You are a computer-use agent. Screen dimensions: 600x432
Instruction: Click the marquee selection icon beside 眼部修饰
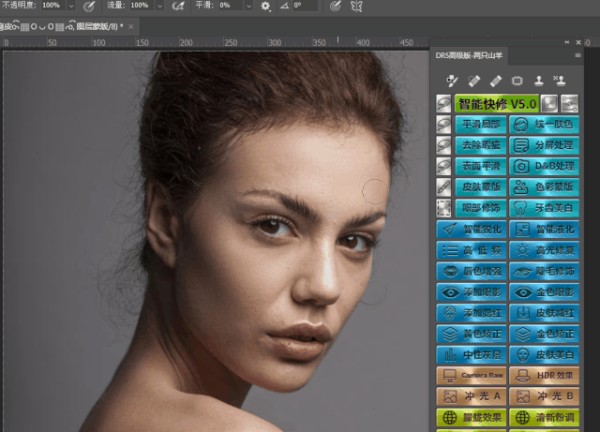[x=444, y=208]
